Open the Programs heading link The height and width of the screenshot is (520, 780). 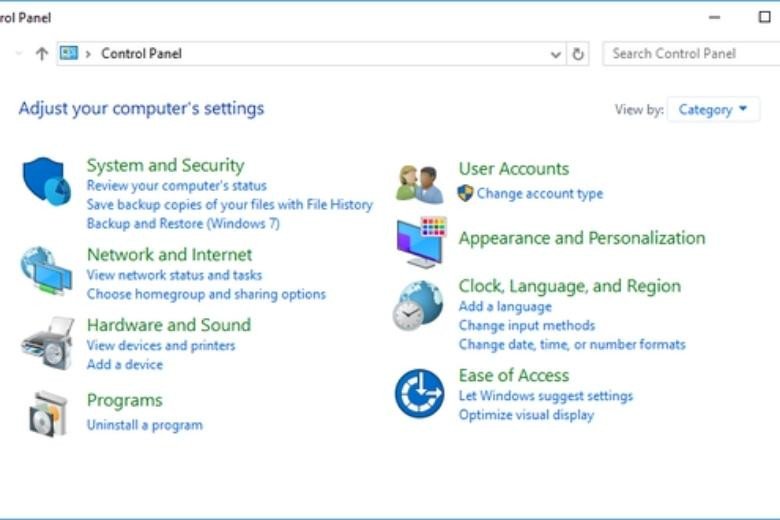[x=125, y=400]
